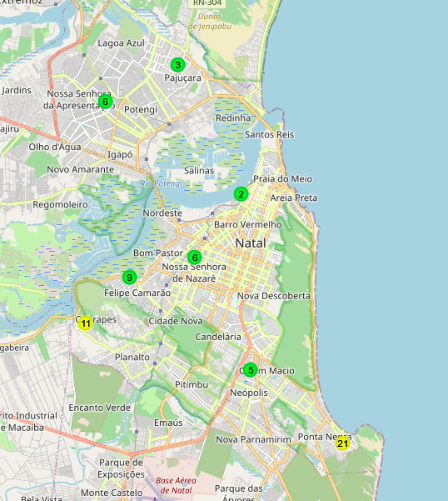Click the Natal city label

(251, 243)
